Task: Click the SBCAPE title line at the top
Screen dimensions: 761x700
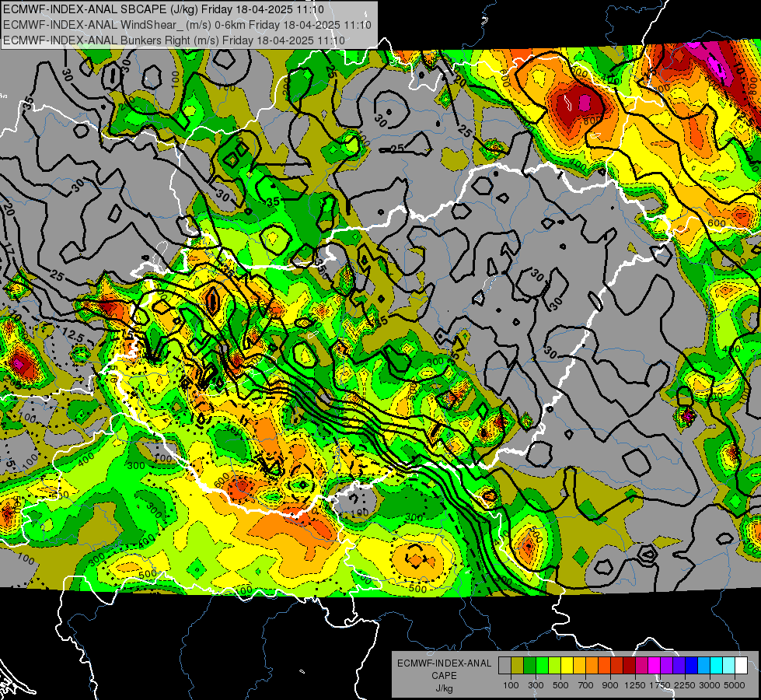Action: coord(163,9)
